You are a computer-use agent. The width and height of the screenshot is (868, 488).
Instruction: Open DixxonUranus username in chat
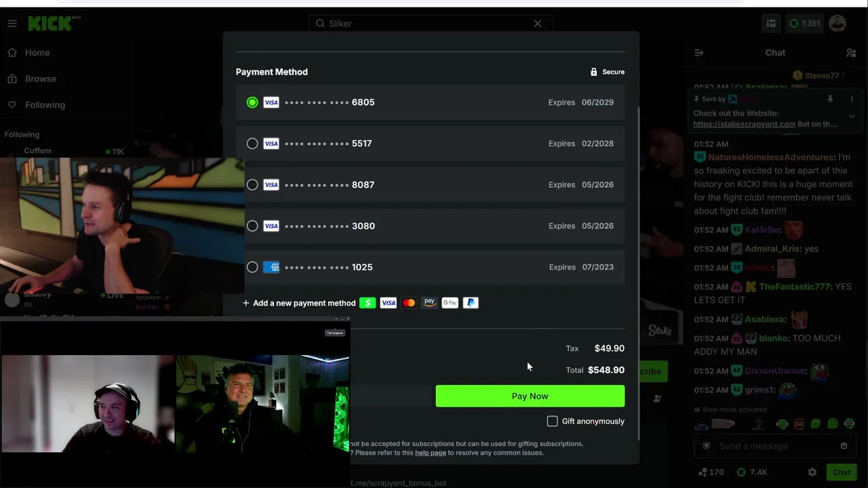tap(775, 371)
